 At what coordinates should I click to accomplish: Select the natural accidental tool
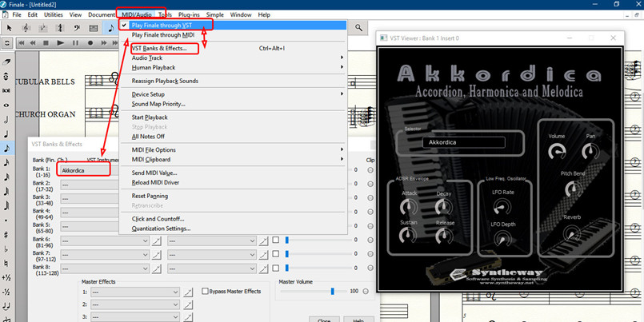coord(6,264)
